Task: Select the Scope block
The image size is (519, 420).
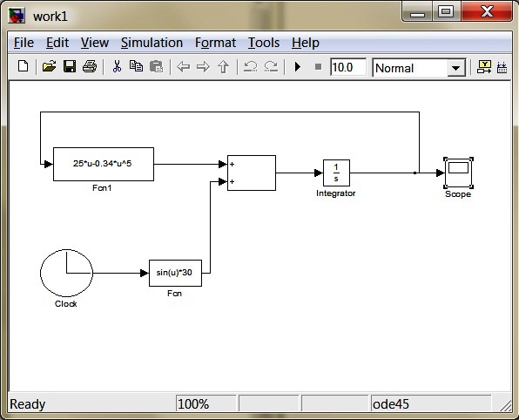Action: pos(458,173)
